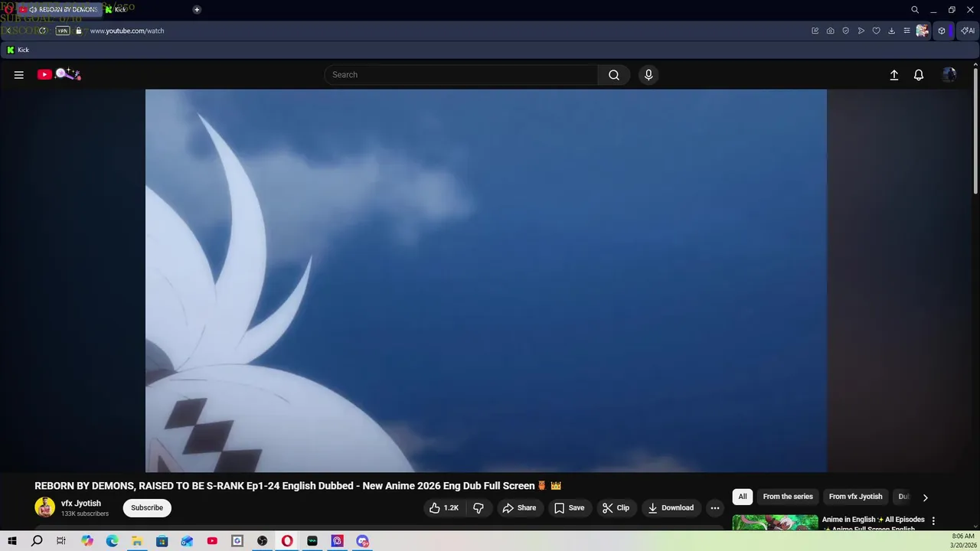Take a snapshot with camera icon
Viewport: 980px width, 551px height.
click(x=831, y=31)
